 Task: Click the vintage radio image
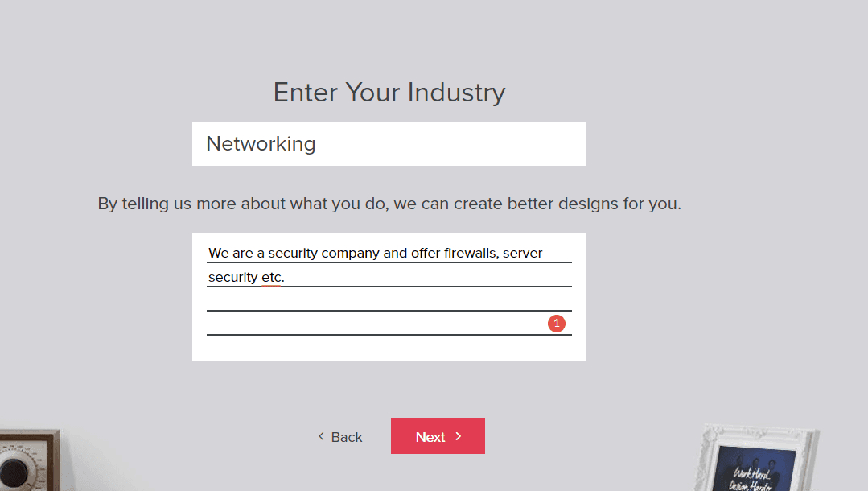[x=28, y=461]
